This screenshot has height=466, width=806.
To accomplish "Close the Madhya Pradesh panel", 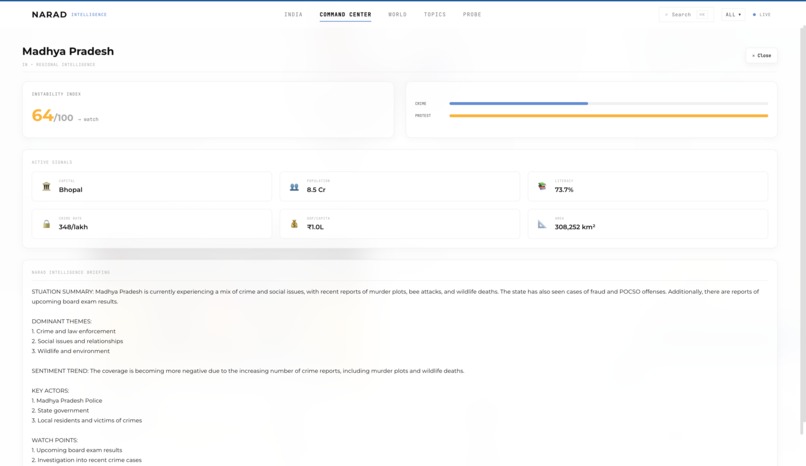I will [x=761, y=55].
